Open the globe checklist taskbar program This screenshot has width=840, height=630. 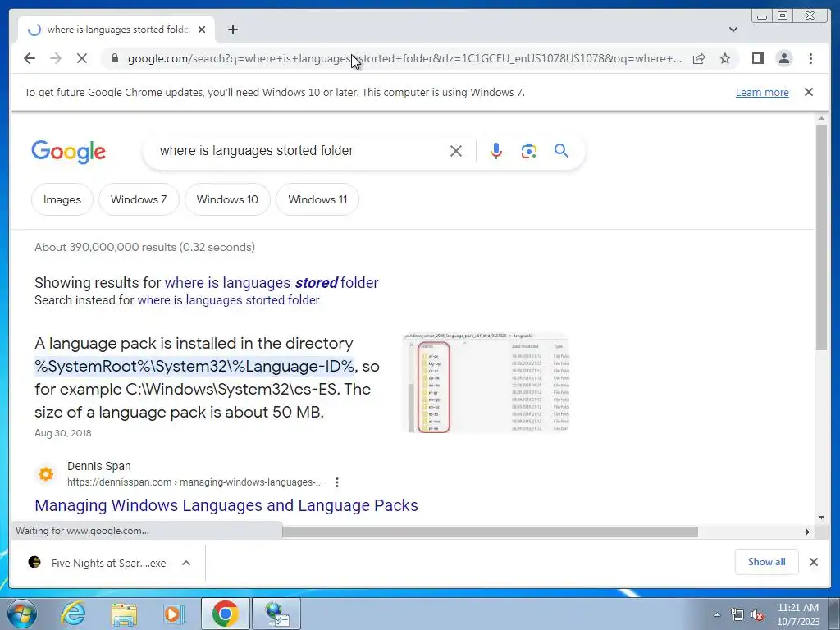[x=276, y=614]
